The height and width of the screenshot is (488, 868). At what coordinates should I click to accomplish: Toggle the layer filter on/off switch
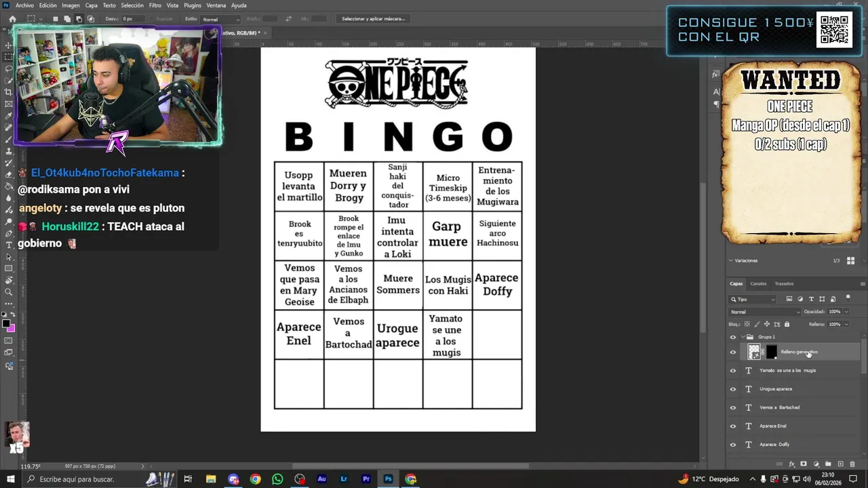coord(848,298)
